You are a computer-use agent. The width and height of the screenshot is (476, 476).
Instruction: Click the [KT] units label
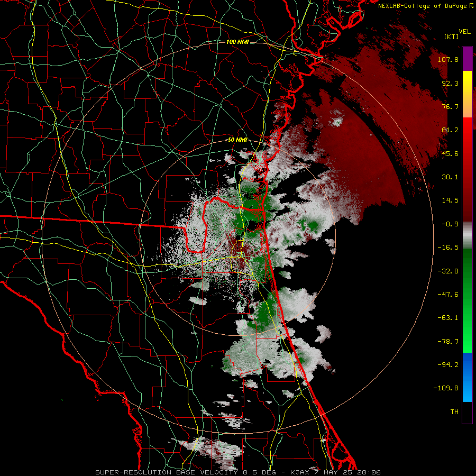click(452, 36)
